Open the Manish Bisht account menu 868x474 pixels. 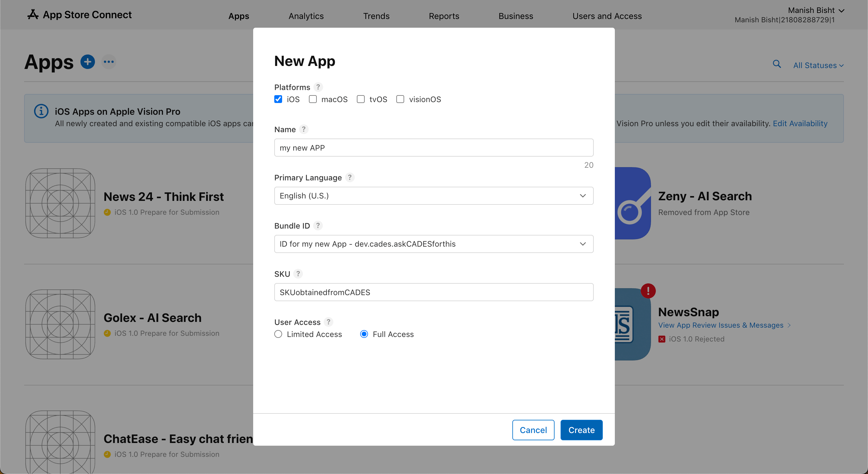pos(816,11)
